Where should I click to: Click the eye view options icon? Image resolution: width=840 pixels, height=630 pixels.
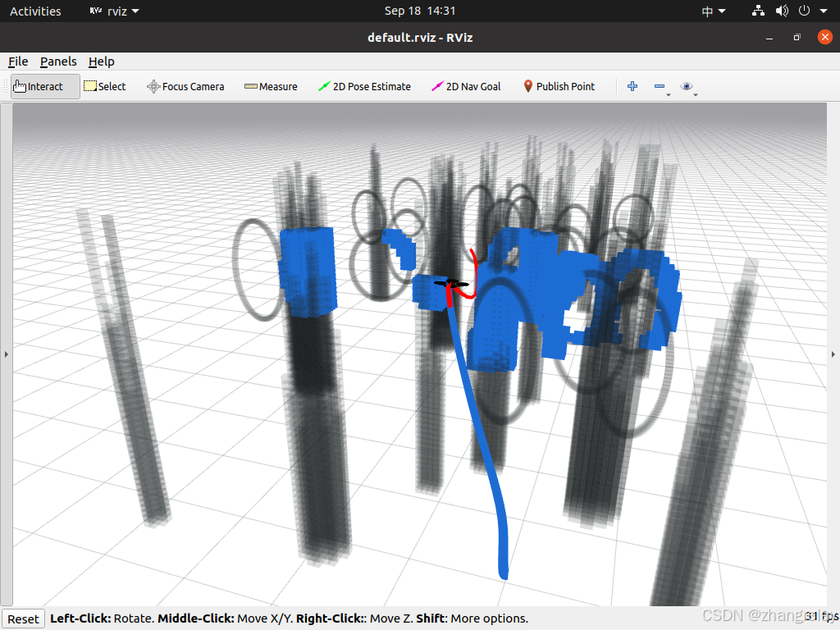687,86
